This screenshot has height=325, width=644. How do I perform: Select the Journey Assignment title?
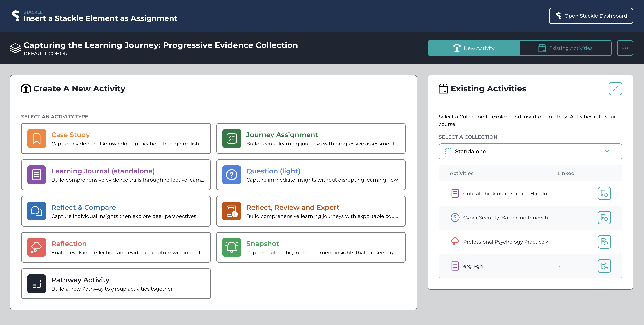point(282,135)
